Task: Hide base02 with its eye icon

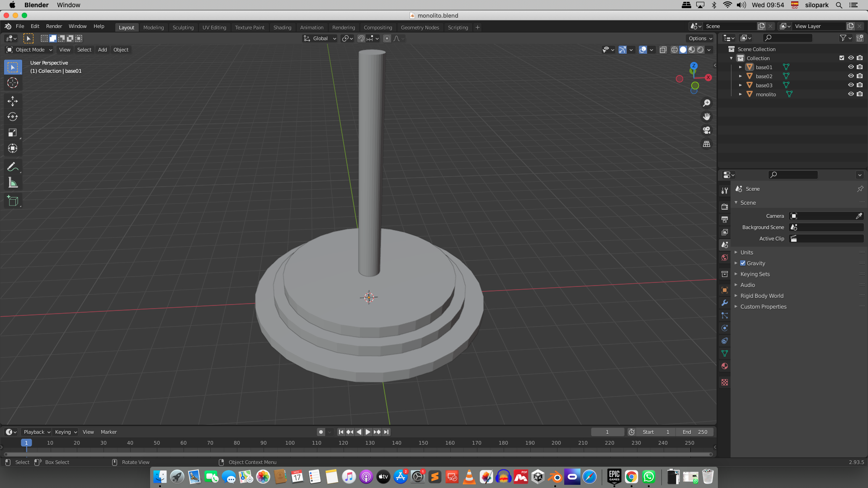Action: 851,76
